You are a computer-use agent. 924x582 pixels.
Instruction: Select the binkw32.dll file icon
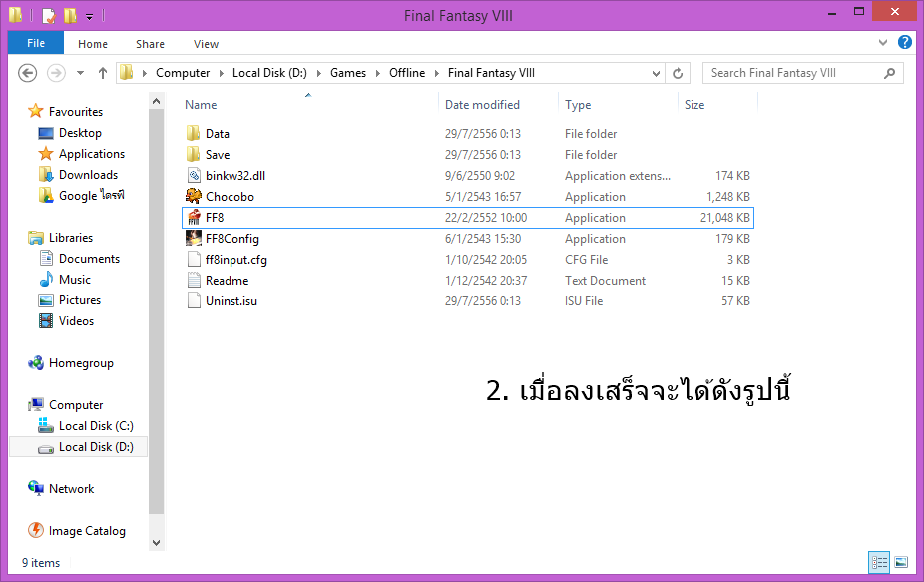click(x=194, y=175)
